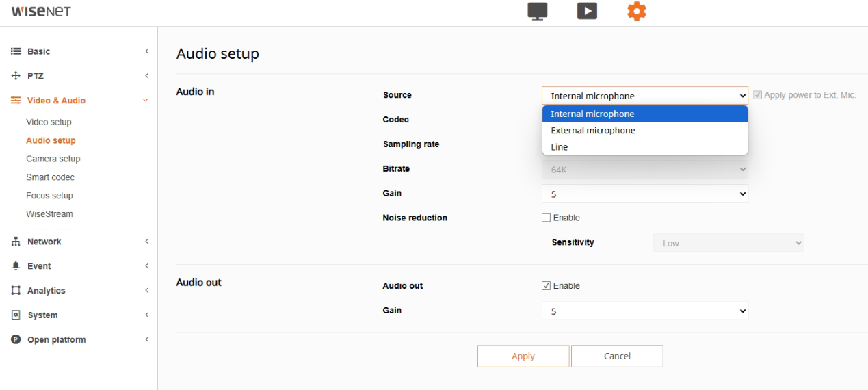Click the Network sidebar icon
This screenshot has width=868, height=390.
(x=15, y=242)
